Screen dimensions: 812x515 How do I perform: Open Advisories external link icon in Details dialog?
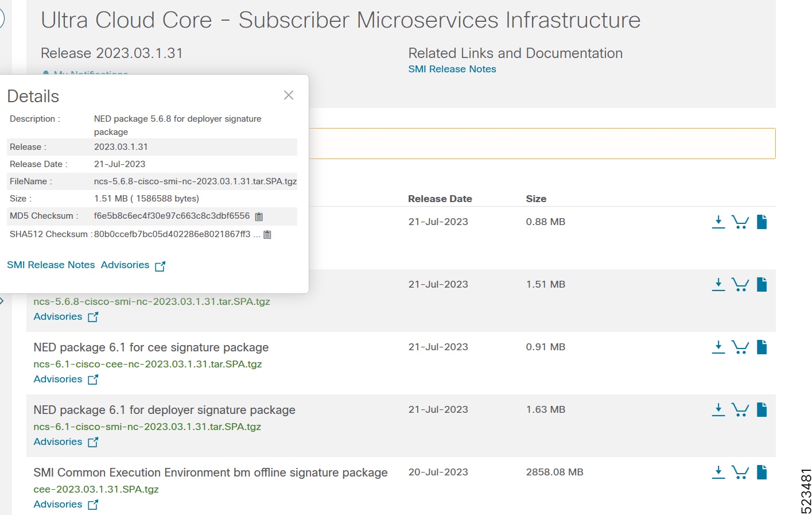(160, 265)
